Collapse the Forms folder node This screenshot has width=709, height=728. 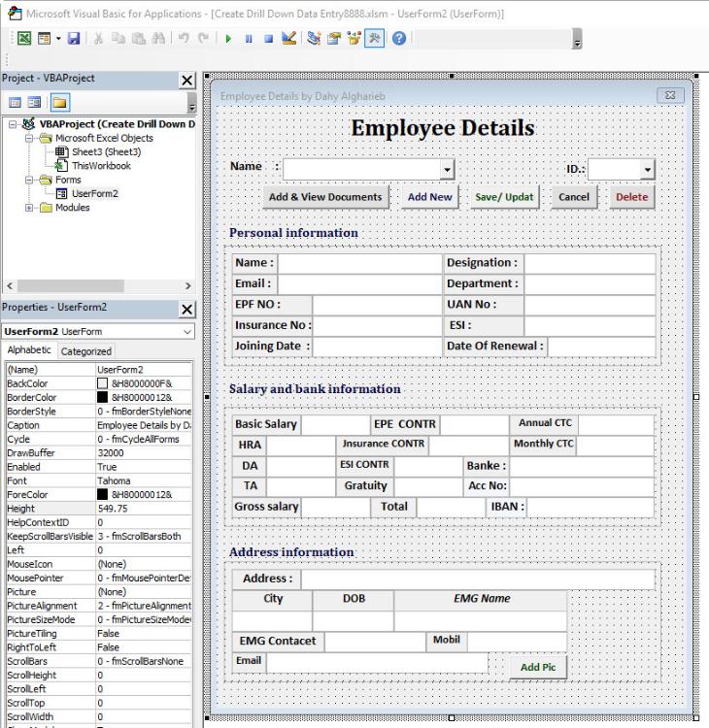click(29, 180)
